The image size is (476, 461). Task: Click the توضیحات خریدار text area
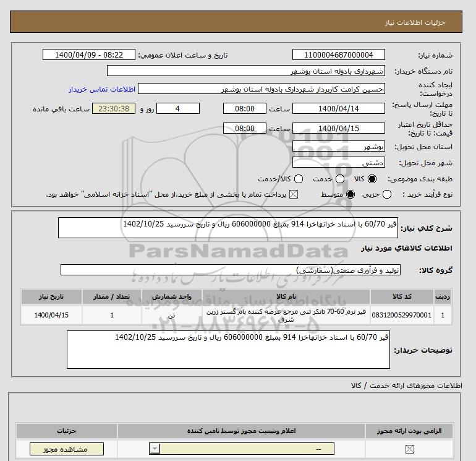[228, 350]
